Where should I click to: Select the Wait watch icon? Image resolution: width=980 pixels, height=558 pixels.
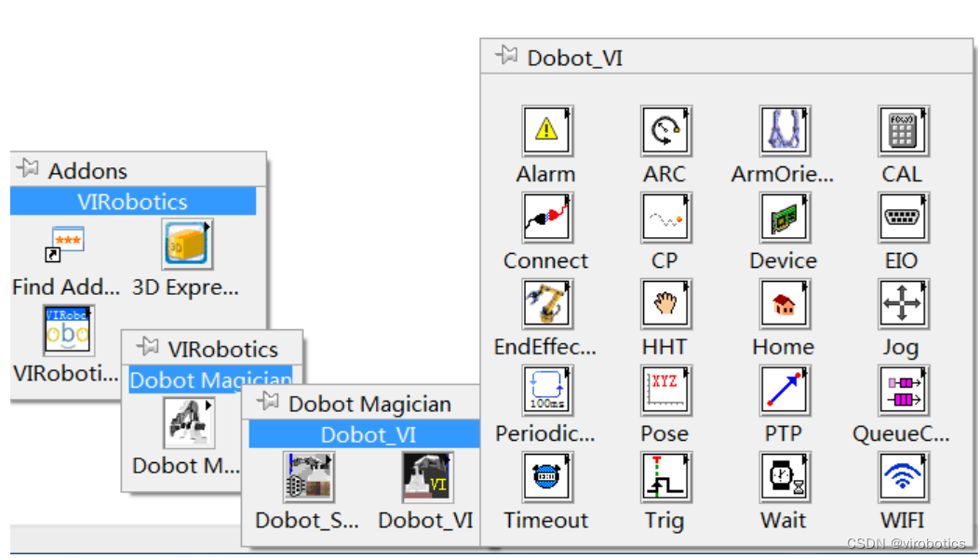[x=785, y=477]
